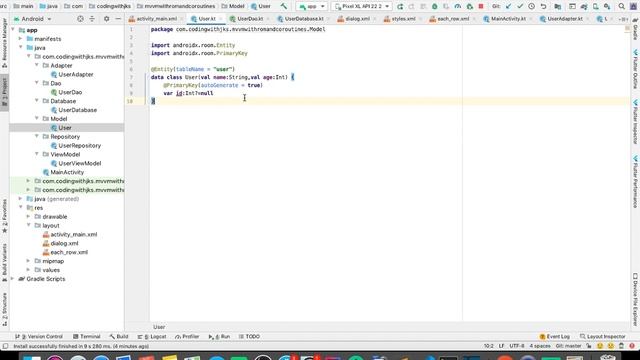The width and height of the screenshot is (640, 360).
Task: Switch to the each_row.xml tab
Action: coord(452,19)
